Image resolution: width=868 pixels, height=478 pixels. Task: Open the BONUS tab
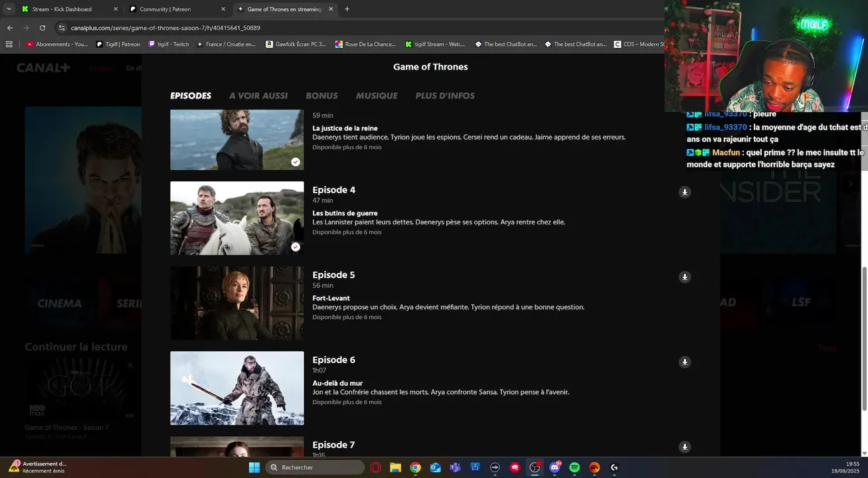tap(321, 96)
